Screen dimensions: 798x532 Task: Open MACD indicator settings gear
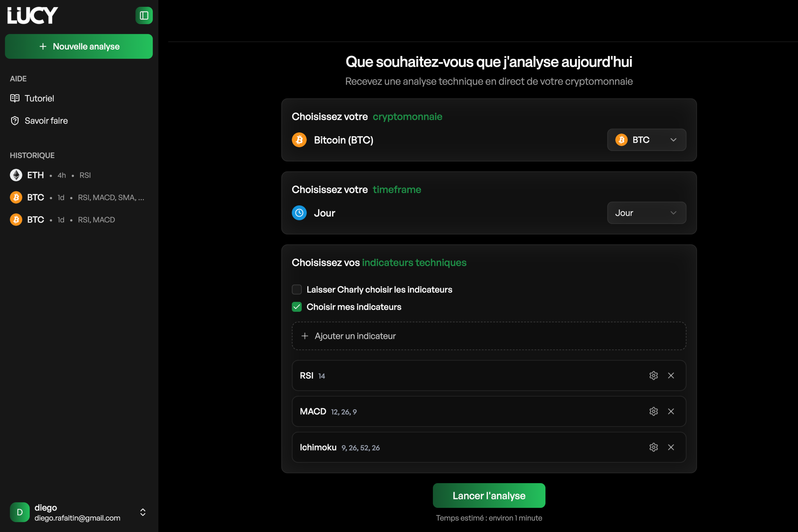click(654, 412)
